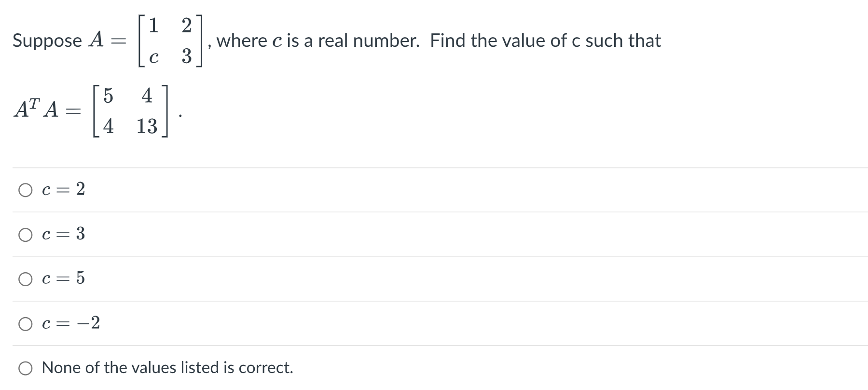Select the radio button for c = -2
This screenshot has height=390, width=868.
[25, 324]
